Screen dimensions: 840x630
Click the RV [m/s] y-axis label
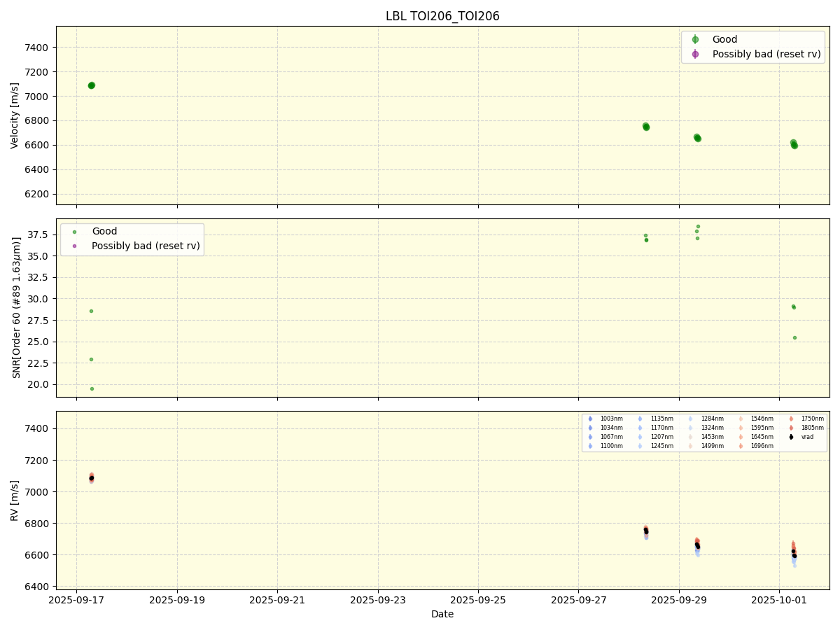15,500
